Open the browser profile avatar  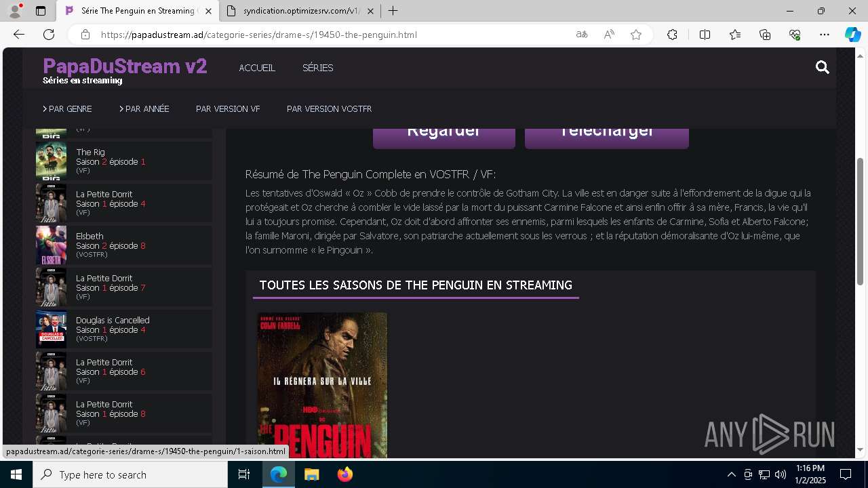tap(14, 11)
